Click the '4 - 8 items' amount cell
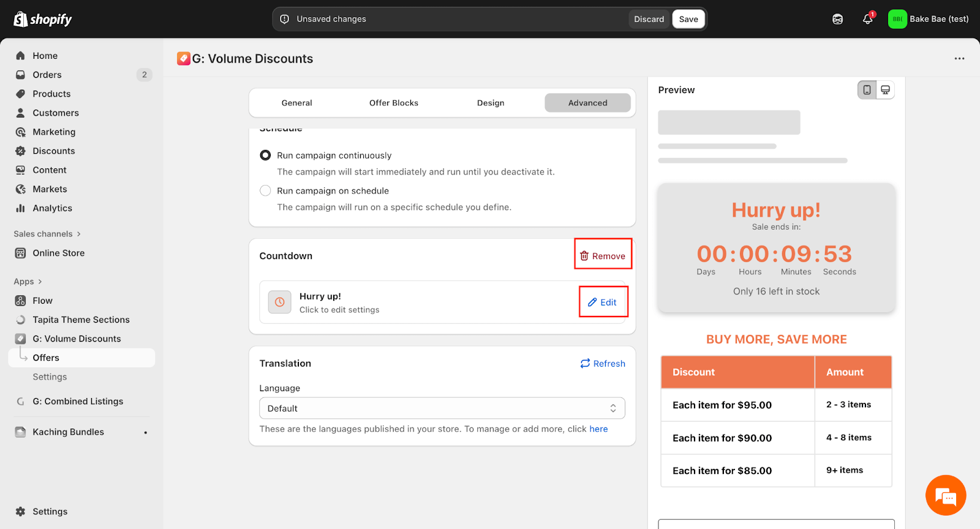 (853, 438)
